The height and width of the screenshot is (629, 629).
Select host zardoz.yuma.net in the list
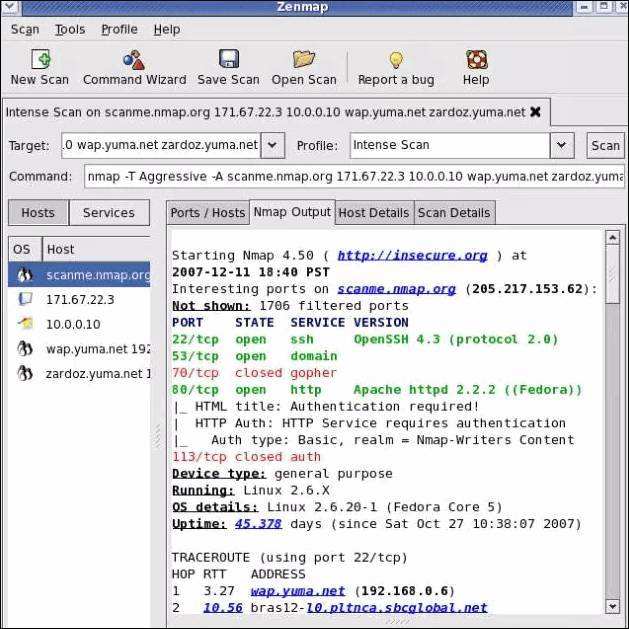[79, 373]
